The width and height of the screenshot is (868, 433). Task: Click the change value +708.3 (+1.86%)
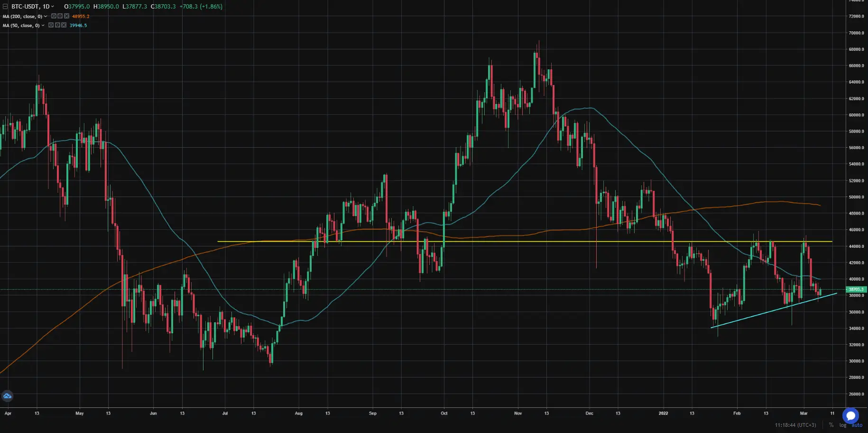(201, 7)
